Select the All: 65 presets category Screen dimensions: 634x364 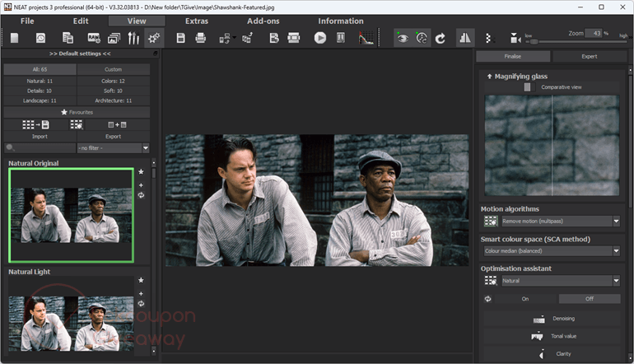coord(40,69)
